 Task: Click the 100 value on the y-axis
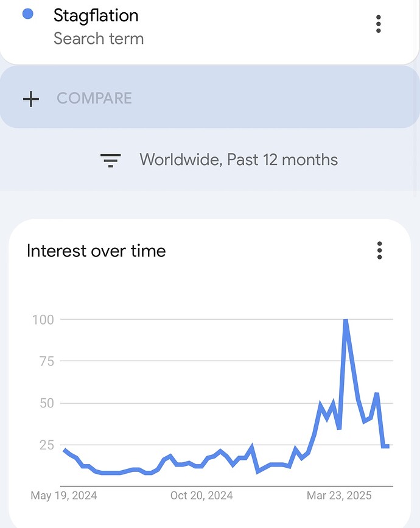coord(43,320)
